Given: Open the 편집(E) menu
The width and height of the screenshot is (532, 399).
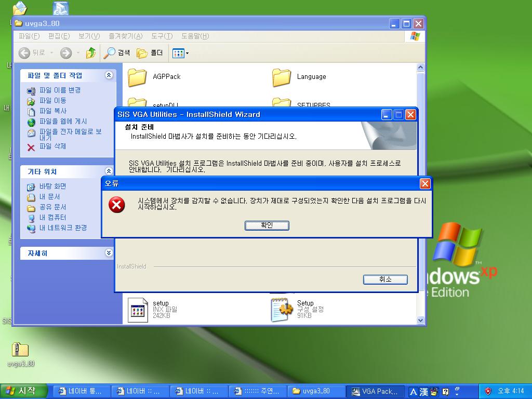Looking at the screenshot, I should click(59, 36).
